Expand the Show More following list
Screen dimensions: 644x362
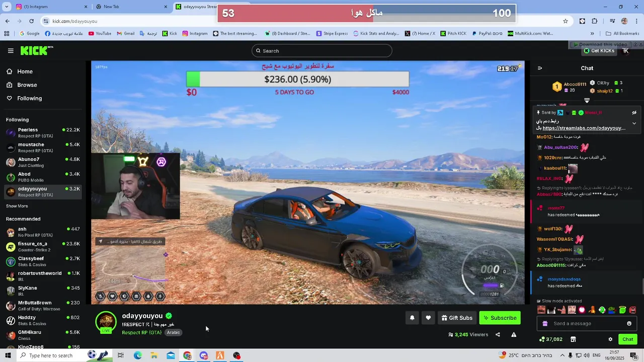coord(17,206)
